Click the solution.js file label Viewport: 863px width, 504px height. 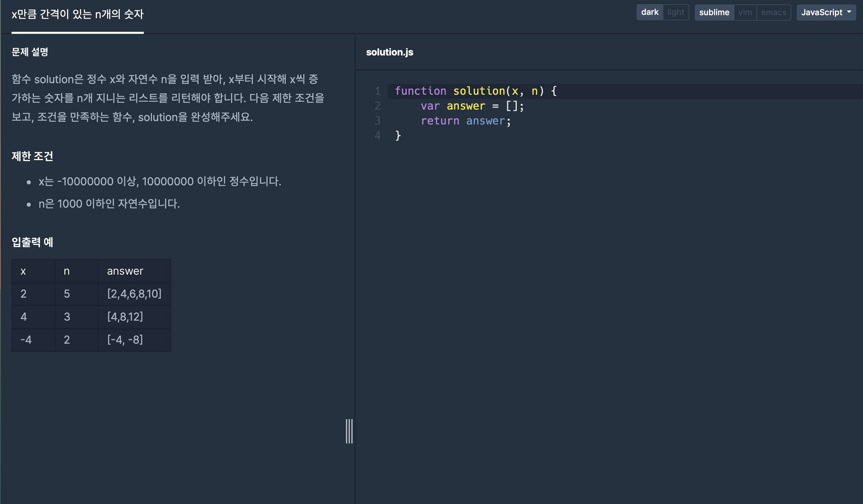[x=390, y=52]
